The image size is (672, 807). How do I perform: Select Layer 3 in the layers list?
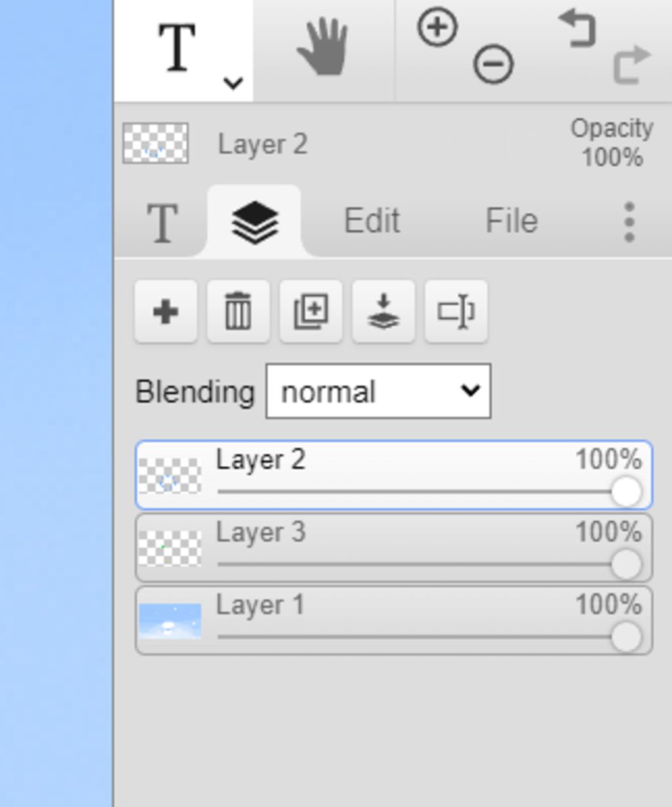click(394, 548)
